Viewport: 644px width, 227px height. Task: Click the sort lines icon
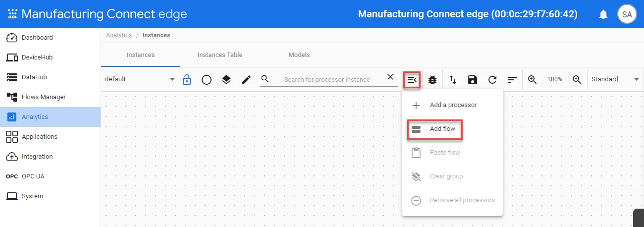point(512,79)
